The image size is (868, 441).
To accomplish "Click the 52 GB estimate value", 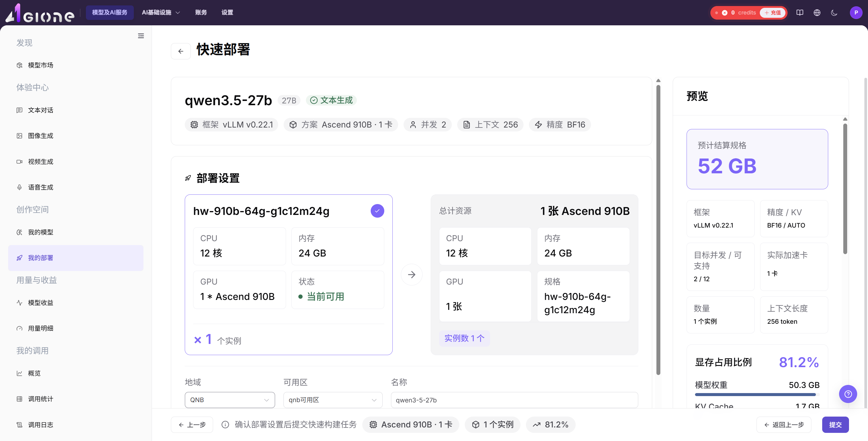I will [727, 166].
